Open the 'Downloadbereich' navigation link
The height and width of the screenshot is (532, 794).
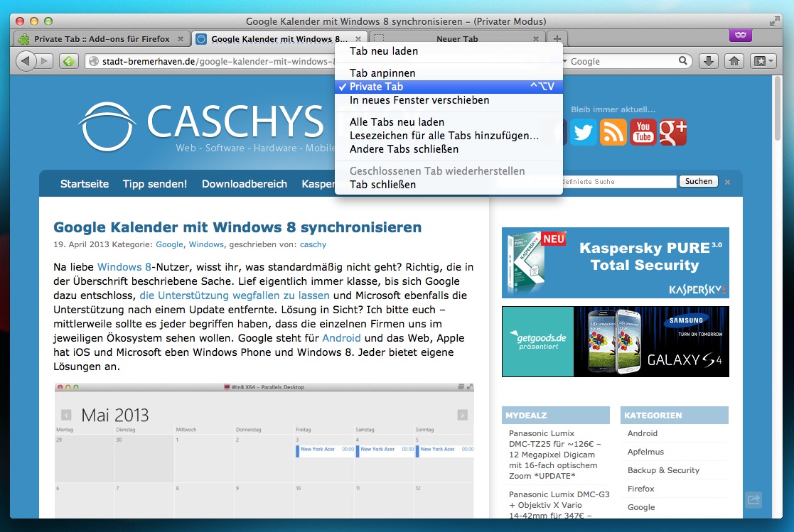[245, 184]
